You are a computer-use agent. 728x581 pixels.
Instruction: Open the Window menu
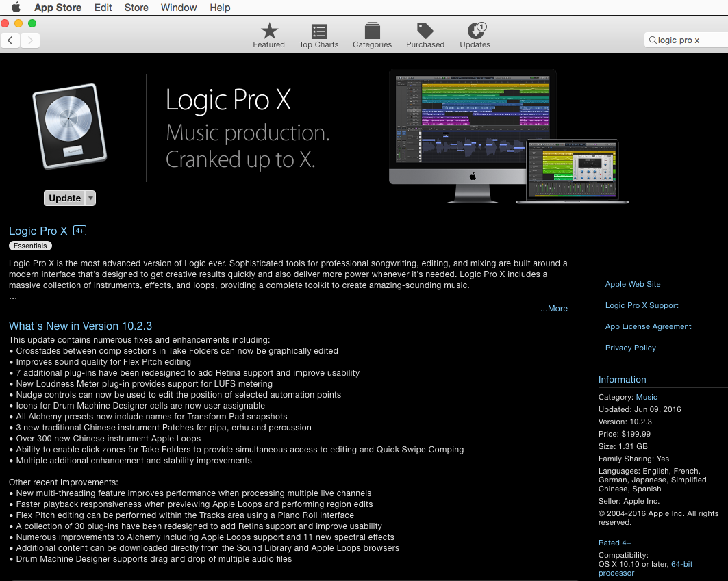point(177,8)
